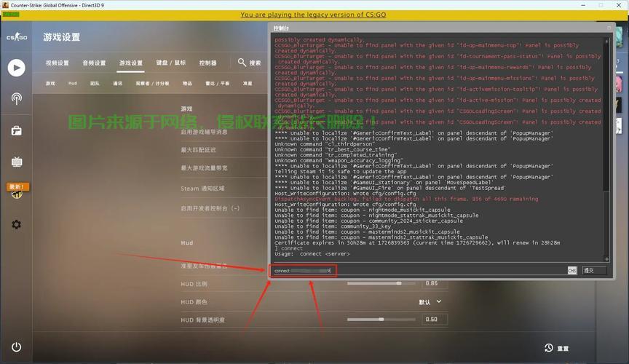The width and height of the screenshot is (629, 364).
Task: Click the 游戏设置 page heading
Action: pos(61,37)
